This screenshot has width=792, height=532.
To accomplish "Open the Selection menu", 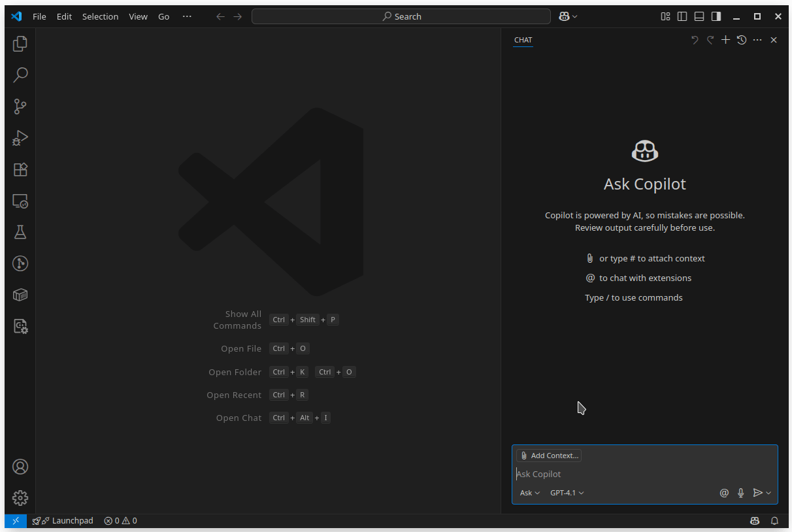I will click(x=100, y=16).
